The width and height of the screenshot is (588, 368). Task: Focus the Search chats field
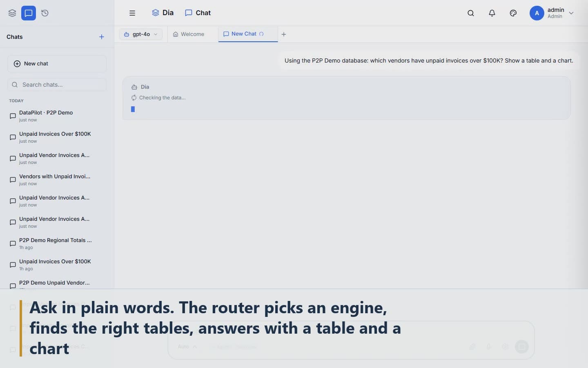[x=57, y=85]
